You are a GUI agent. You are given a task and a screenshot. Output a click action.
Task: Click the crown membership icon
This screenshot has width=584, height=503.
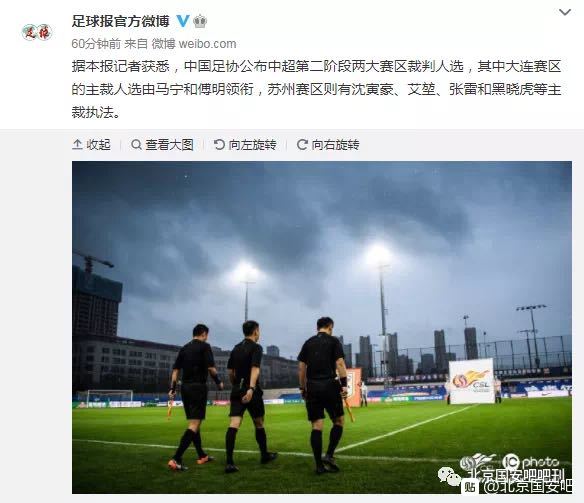click(200, 21)
